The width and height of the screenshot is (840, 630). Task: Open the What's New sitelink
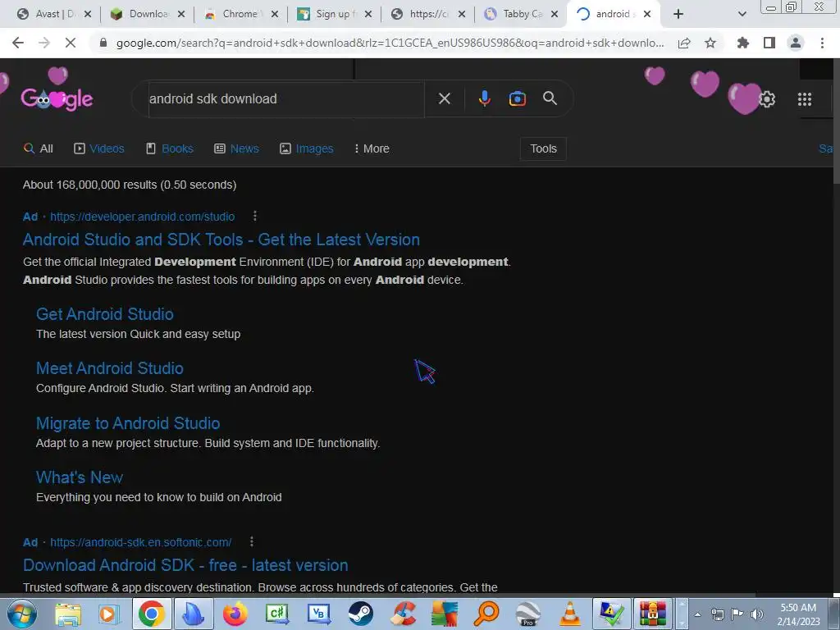pyautogui.click(x=80, y=477)
